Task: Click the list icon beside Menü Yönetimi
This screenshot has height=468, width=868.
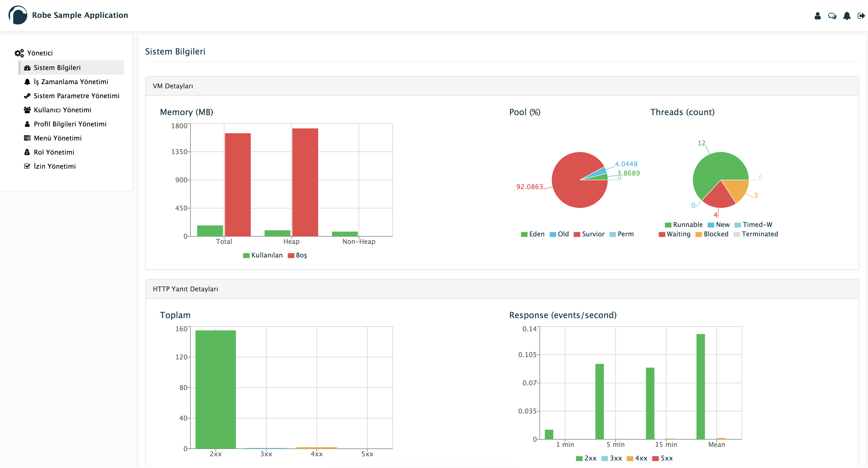Action: coord(27,138)
